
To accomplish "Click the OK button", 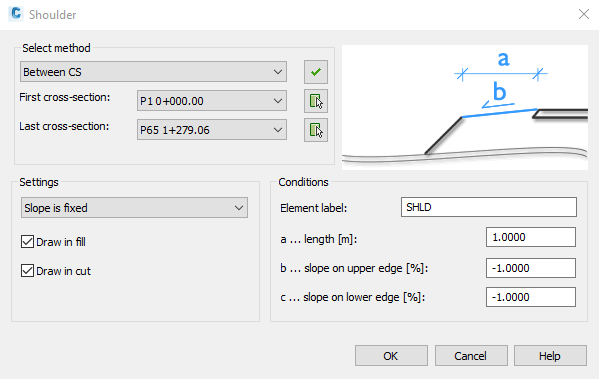I will pyautogui.click(x=391, y=356).
